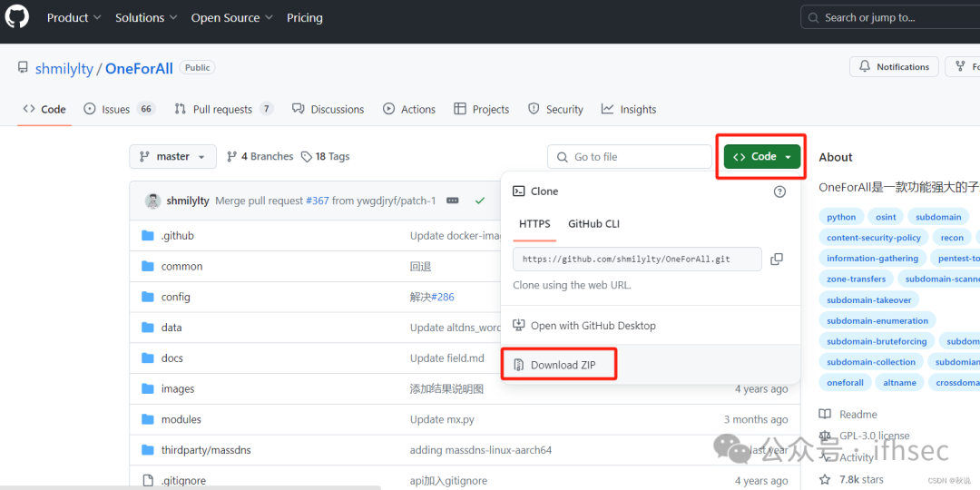Select the HTTPS clone tab
This screenshot has width=980, height=490.
[x=535, y=224]
